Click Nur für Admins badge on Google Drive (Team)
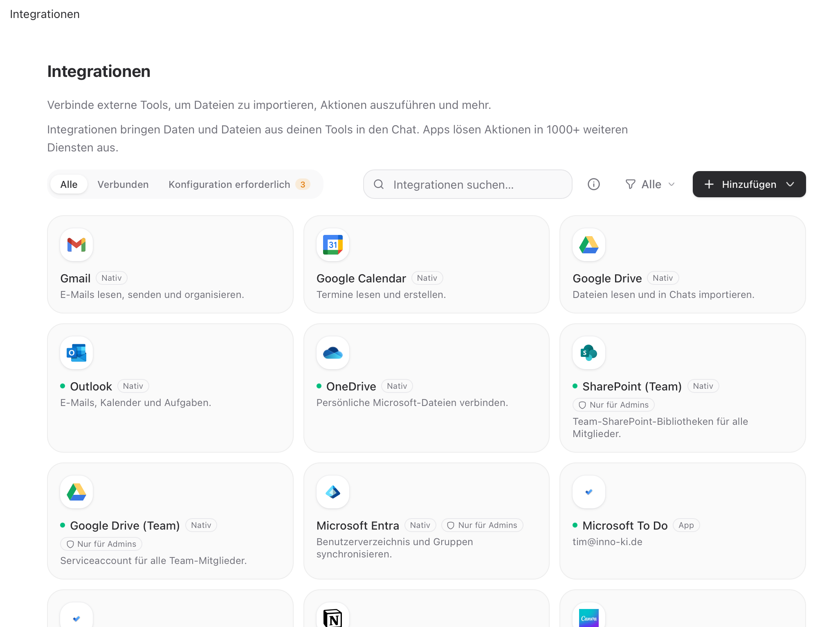Viewport: 840px width, 627px height. coord(101,544)
